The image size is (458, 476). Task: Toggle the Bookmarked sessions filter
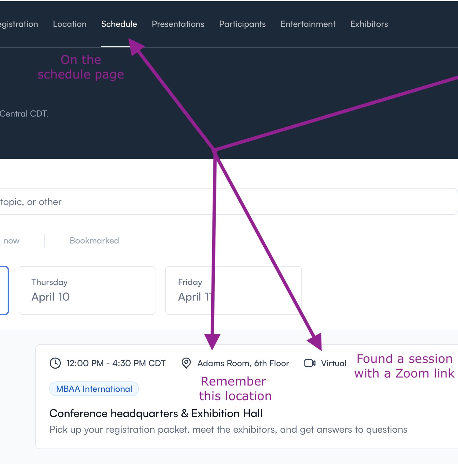(x=94, y=241)
